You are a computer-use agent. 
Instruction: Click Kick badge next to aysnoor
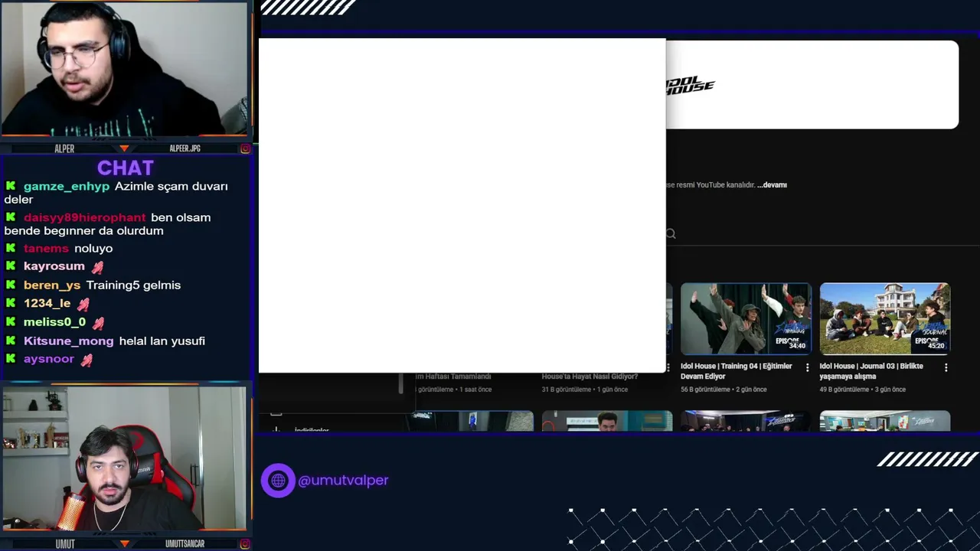(x=11, y=359)
